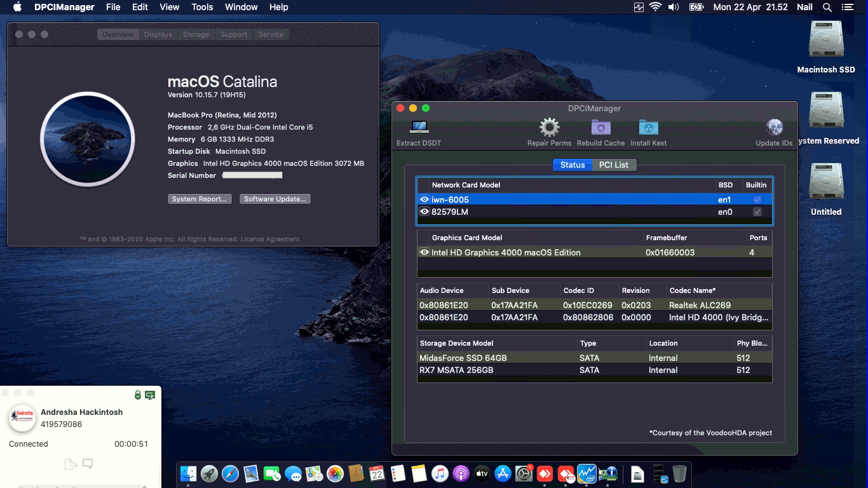Click the user name Nail in menu bar
Image resolution: width=868 pixels, height=488 pixels.
click(804, 7)
